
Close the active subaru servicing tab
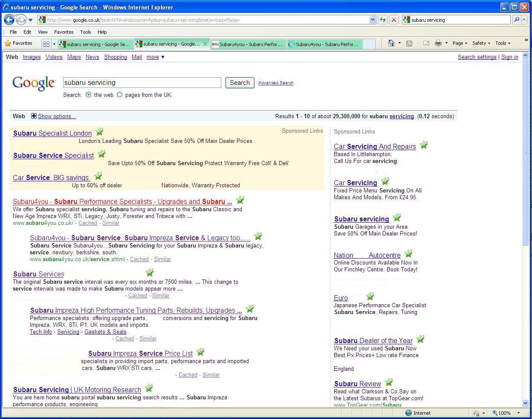205,44
